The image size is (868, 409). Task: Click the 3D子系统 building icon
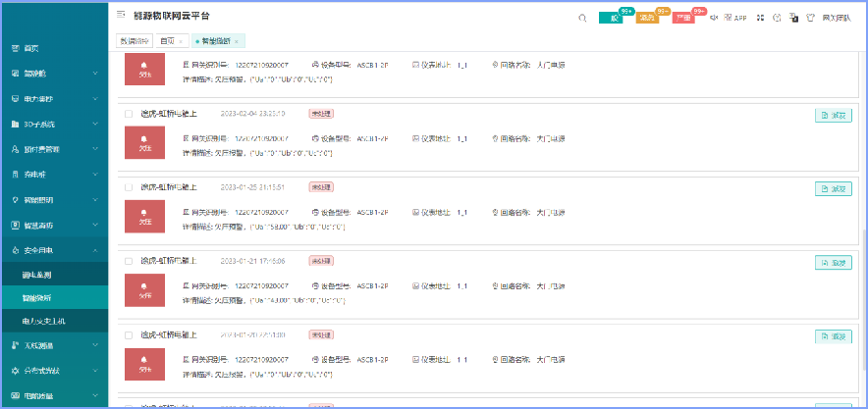(x=15, y=125)
